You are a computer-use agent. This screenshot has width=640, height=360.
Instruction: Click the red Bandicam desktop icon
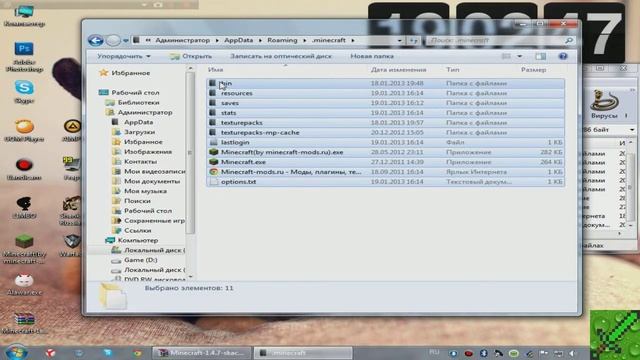(24, 169)
